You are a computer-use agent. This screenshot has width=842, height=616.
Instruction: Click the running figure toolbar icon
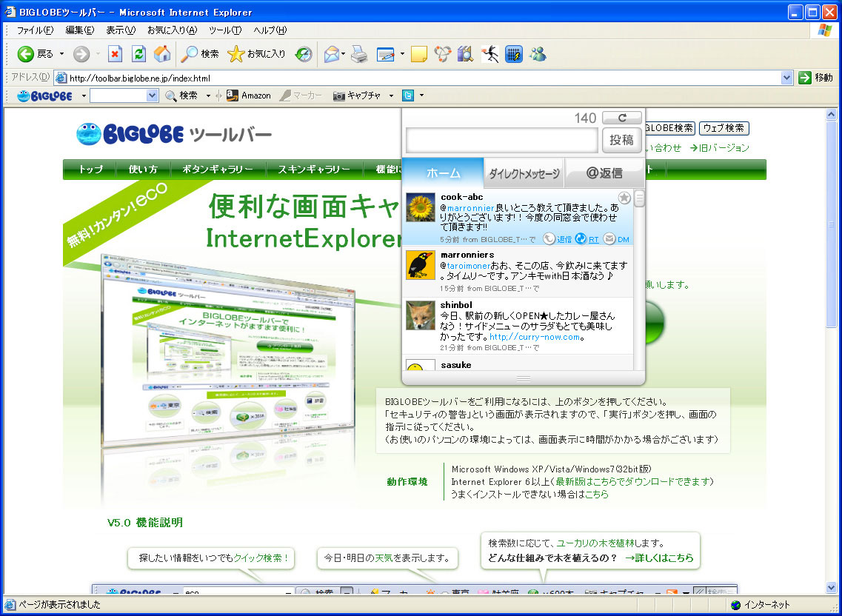(x=490, y=54)
